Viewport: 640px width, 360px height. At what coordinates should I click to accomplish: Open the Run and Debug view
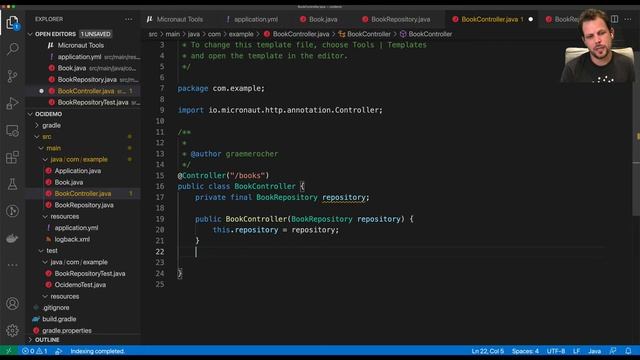[x=12, y=103]
